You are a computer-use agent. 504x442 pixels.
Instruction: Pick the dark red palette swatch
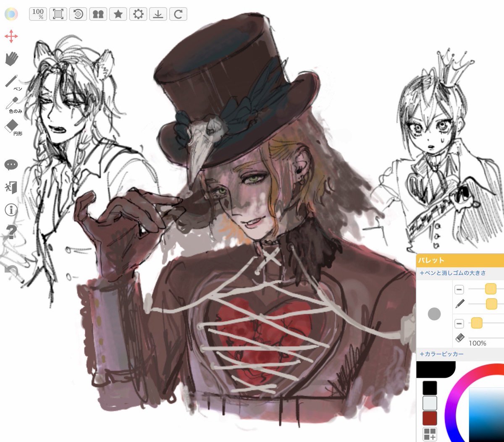[x=430, y=418]
